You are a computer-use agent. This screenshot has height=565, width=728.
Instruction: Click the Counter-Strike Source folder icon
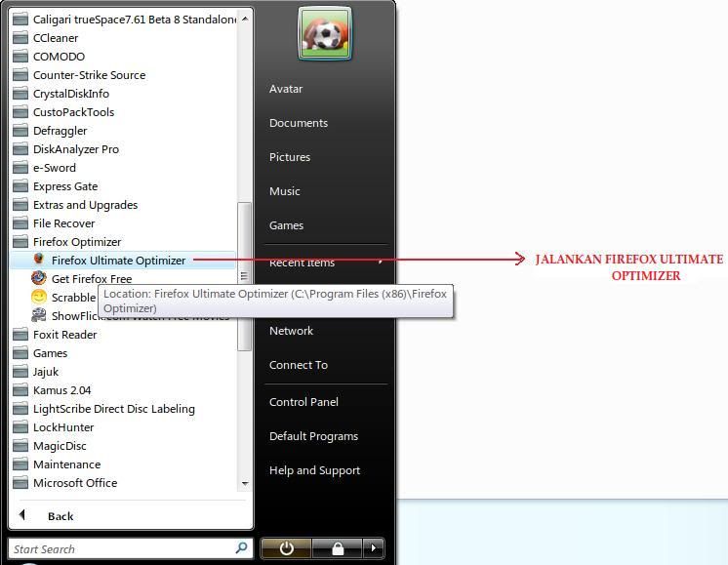point(20,75)
